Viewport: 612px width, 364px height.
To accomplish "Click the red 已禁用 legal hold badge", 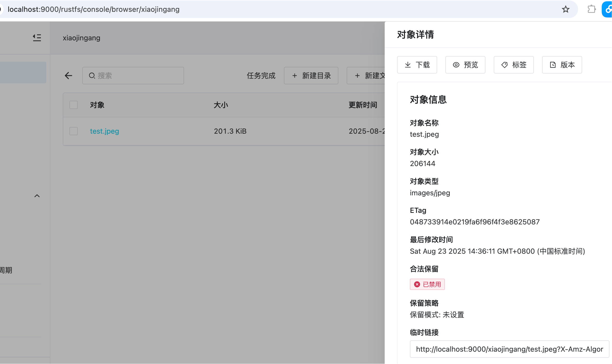I will (427, 284).
